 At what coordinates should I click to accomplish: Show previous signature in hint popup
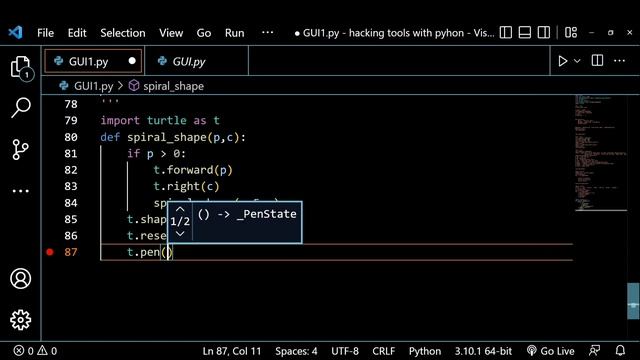pos(180,209)
